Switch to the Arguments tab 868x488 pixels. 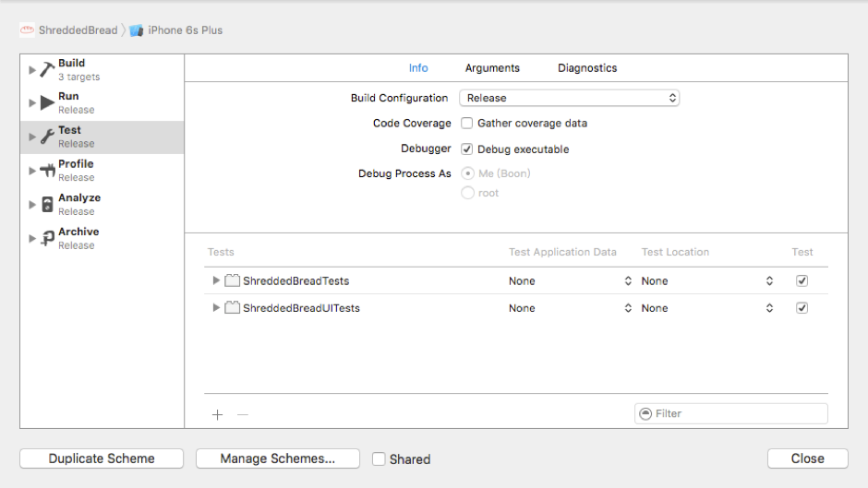[x=492, y=68]
